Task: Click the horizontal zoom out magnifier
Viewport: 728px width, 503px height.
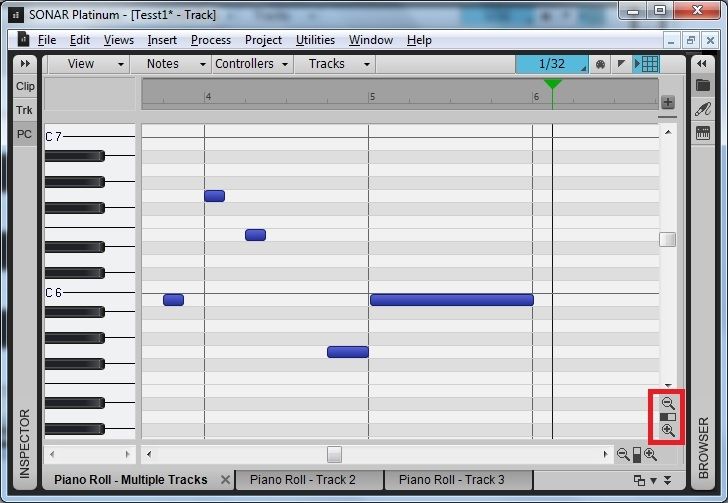Action: tap(623, 455)
